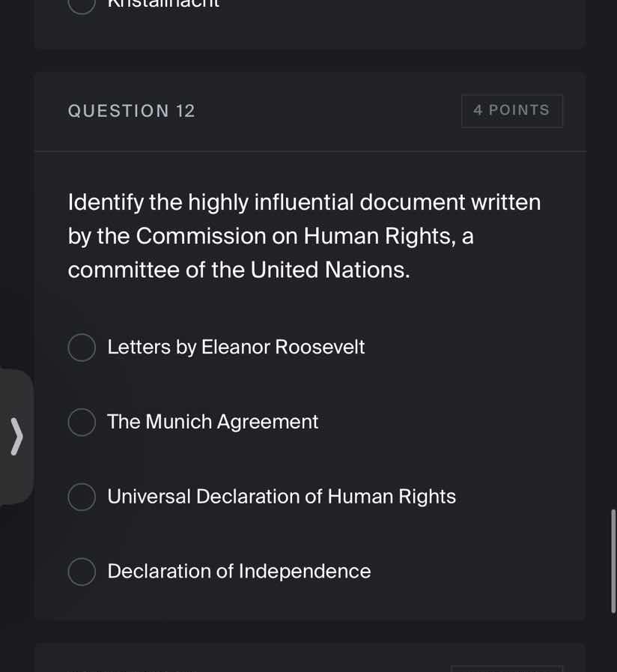Click the answer text The Munich Agreement

212,422
